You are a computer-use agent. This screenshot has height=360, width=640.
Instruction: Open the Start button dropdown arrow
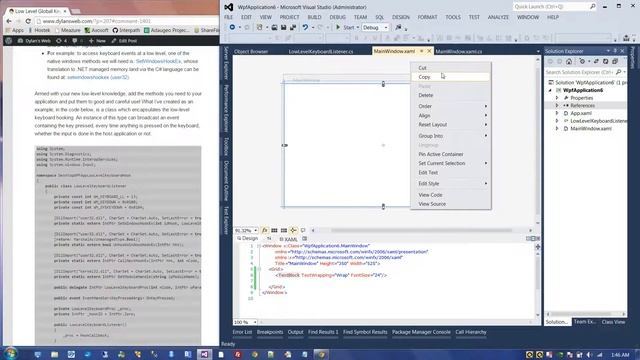click(358, 27)
